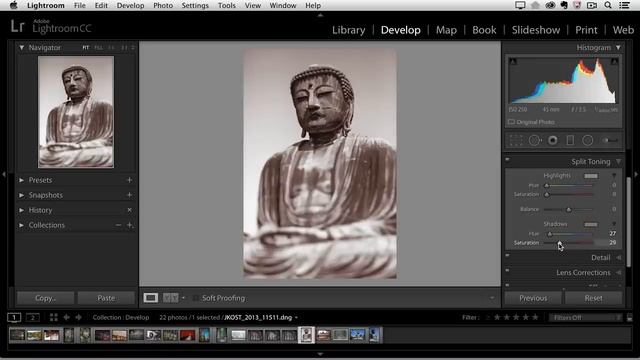Switch to the Slideshow module
The width and height of the screenshot is (640, 360).
[536, 30]
